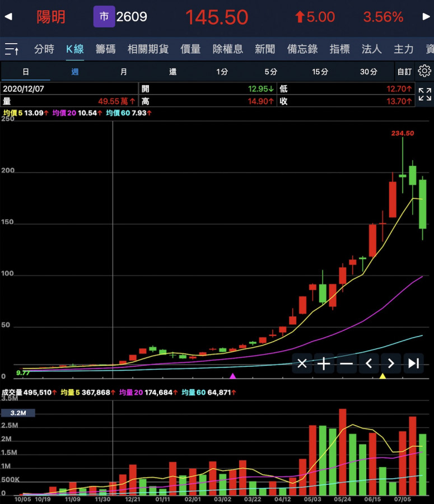Jump to latest candle with skip-end button
The height and width of the screenshot is (504, 434).
[413, 363]
